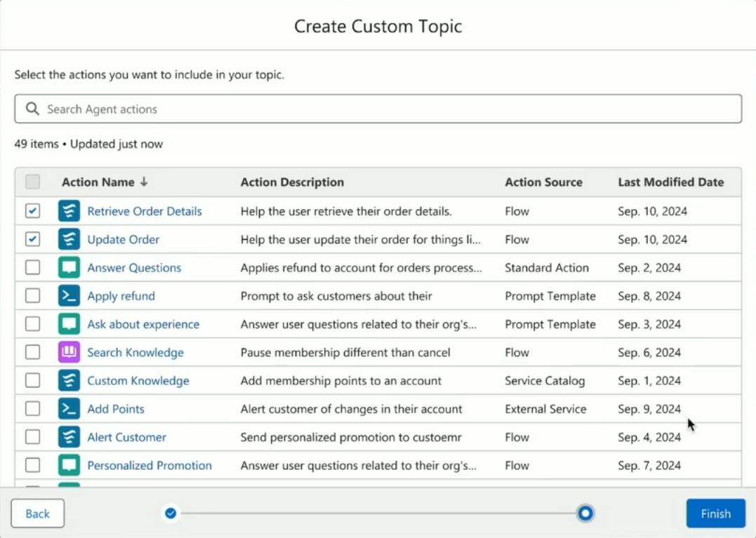Click the chat icon beside Answer Questions

pyautogui.click(x=69, y=268)
